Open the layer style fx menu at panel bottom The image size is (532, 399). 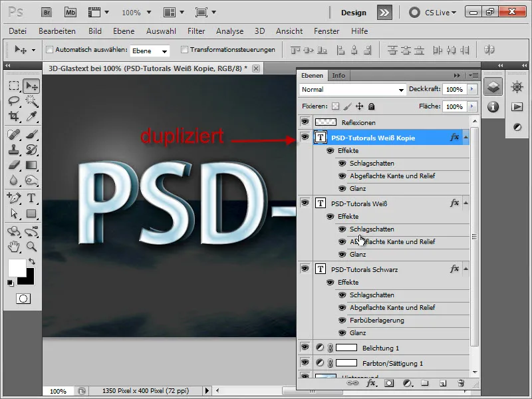pyautogui.click(x=371, y=383)
